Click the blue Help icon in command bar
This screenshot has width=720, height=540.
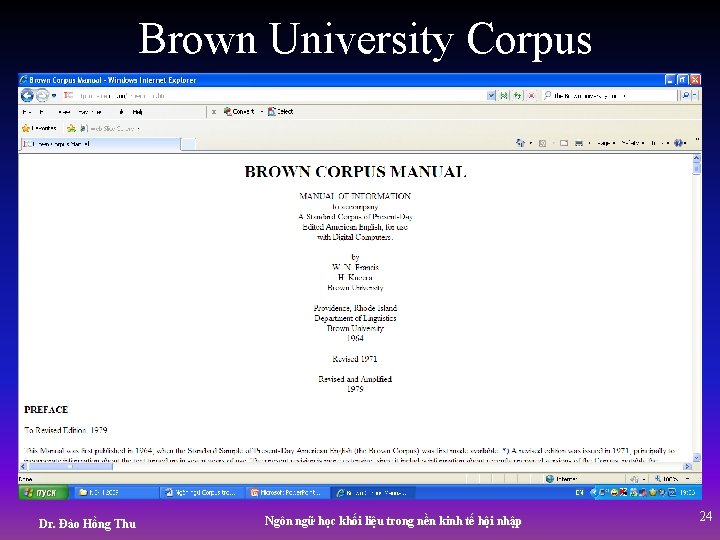[x=680, y=143]
